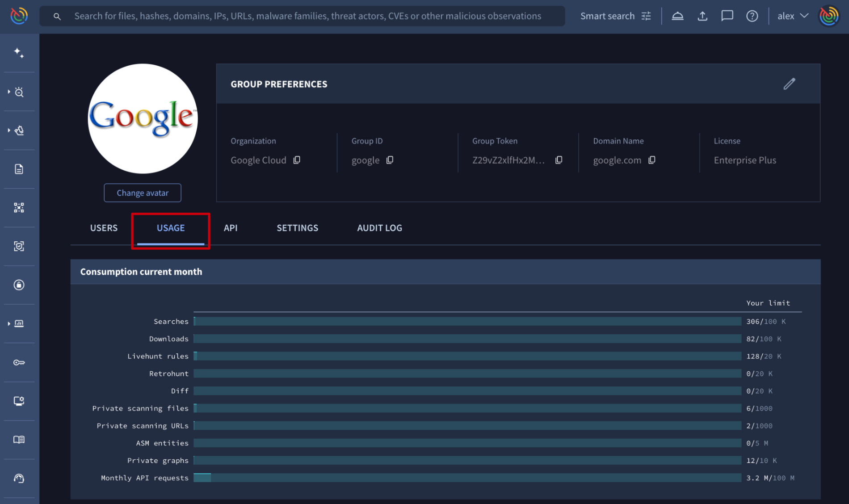Edit group preferences with the pencil icon

tap(789, 84)
